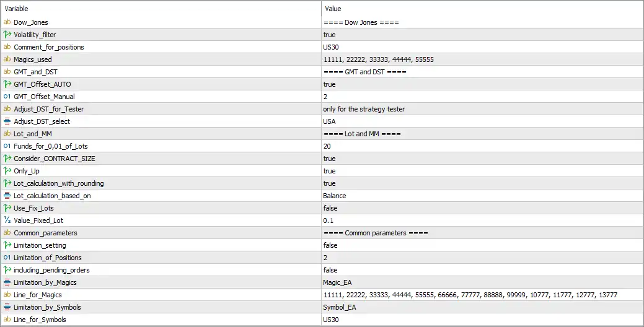Click the integer icon next to Funds_for_0,01_of_Lots

(7, 146)
